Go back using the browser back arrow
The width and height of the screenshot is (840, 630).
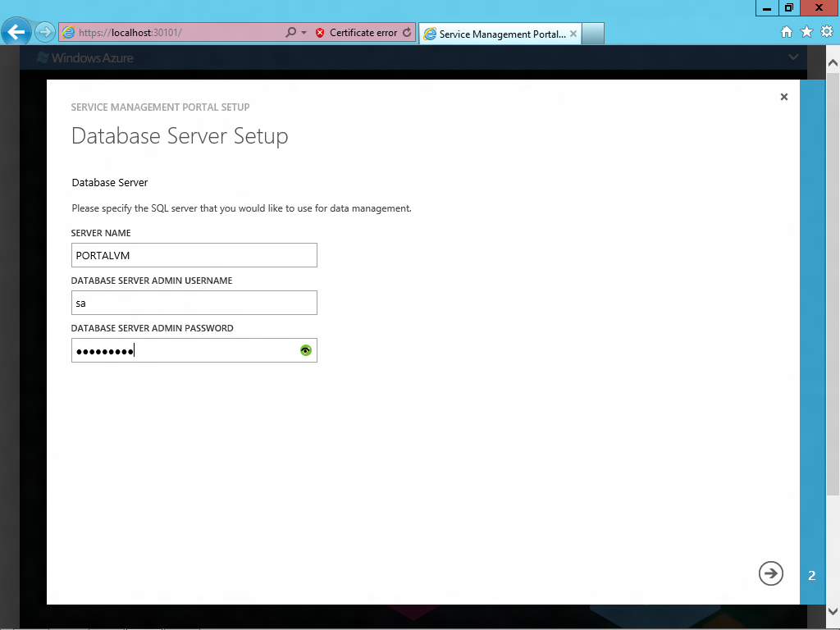click(16, 32)
